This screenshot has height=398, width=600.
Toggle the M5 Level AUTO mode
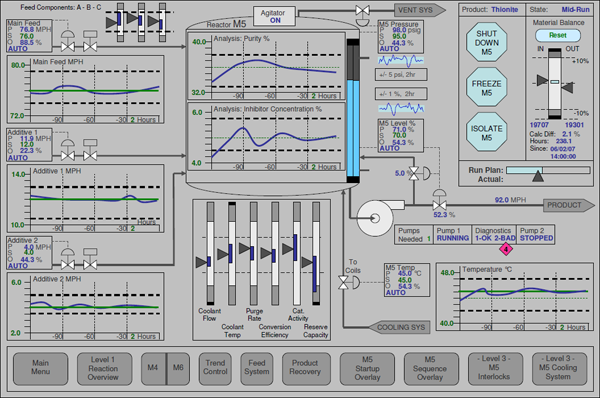[x=389, y=148]
